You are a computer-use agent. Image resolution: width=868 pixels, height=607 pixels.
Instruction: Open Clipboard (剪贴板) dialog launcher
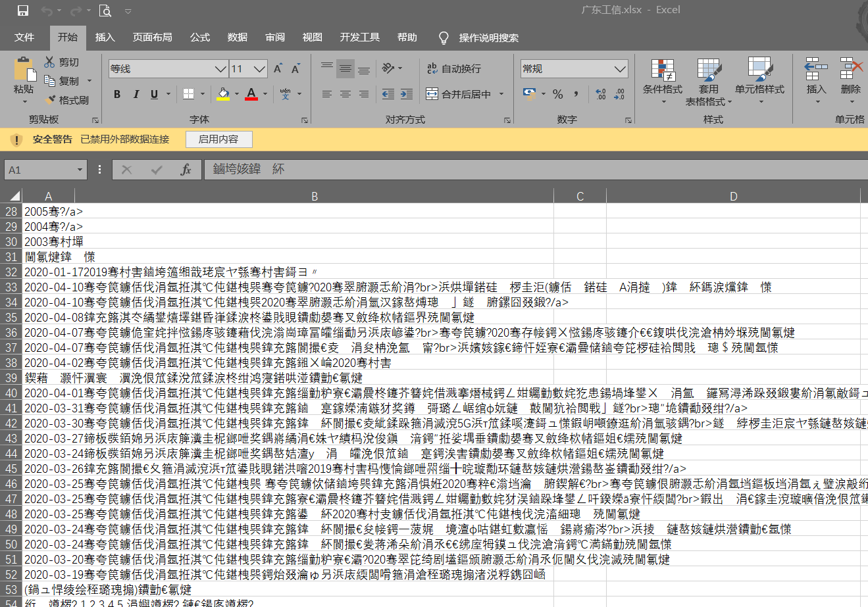tap(95, 120)
